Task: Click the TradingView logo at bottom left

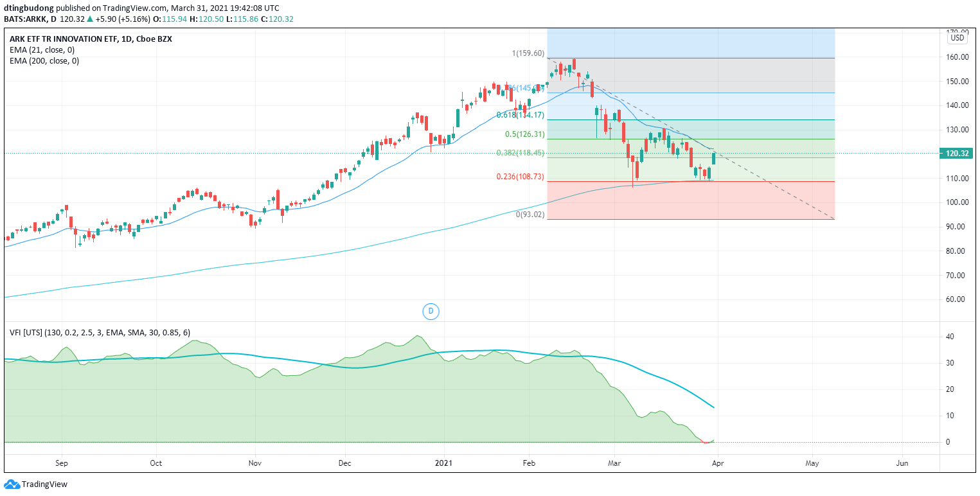Action: tap(36, 484)
